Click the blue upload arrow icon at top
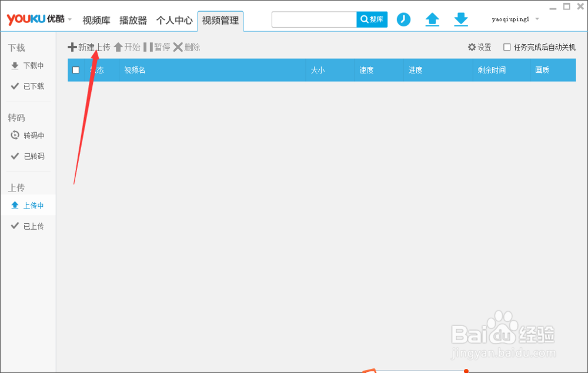 432,19
